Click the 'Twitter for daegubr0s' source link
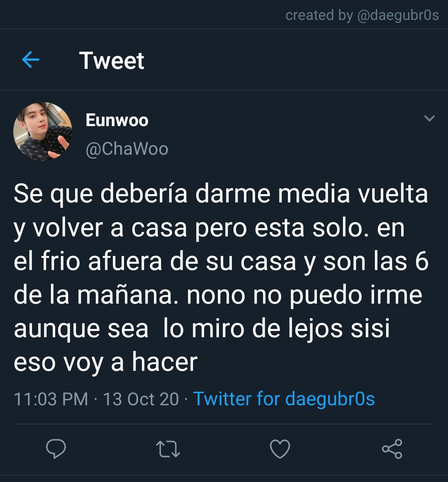Image resolution: width=448 pixels, height=482 pixels. [284, 399]
